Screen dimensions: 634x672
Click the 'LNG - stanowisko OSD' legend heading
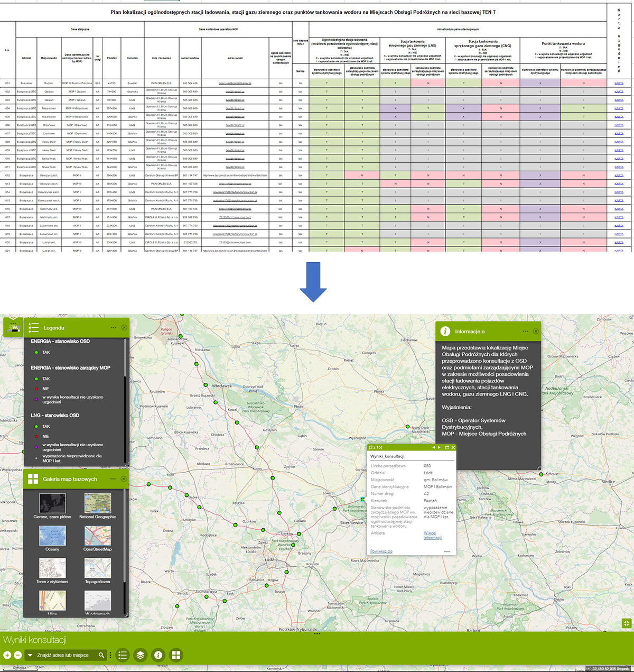(55, 416)
